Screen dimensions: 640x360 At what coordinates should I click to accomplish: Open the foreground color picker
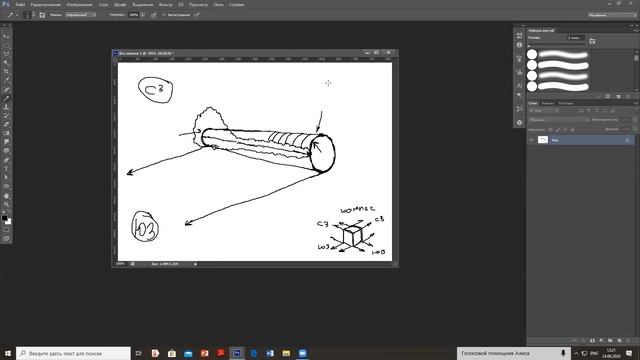4,218
